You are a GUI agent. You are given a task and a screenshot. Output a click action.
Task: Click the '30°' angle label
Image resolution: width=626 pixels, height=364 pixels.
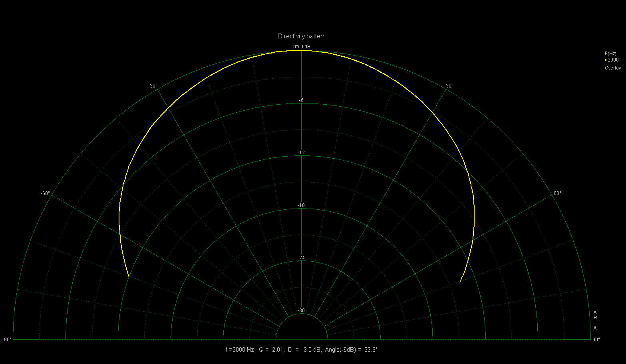click(x=449, y=86)
